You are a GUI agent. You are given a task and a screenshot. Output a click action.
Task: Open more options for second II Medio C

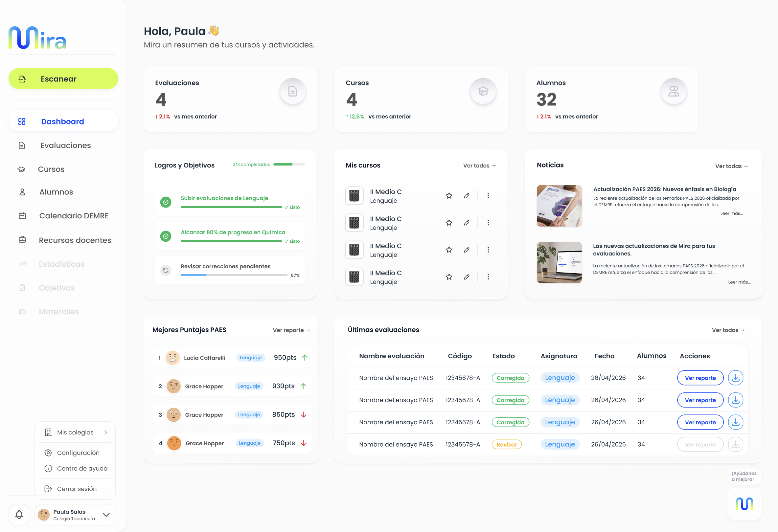click(488, 223)
